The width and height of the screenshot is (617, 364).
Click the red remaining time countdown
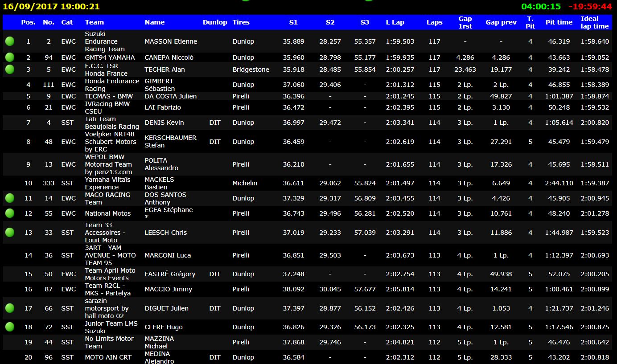coord(590,7)
